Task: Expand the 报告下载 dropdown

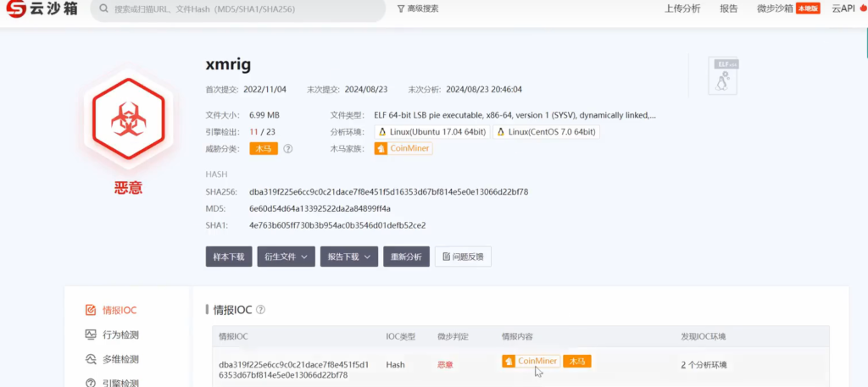Action: point(349,257)
